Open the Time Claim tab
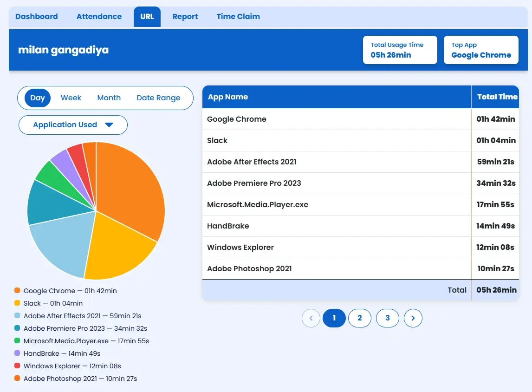Viewport: 532px width, 392px height. pyautogui.click(x=238, y=17)
